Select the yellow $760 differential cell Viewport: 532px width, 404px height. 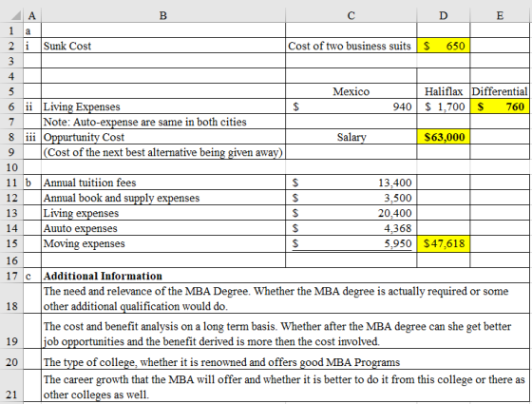[500, 106]
